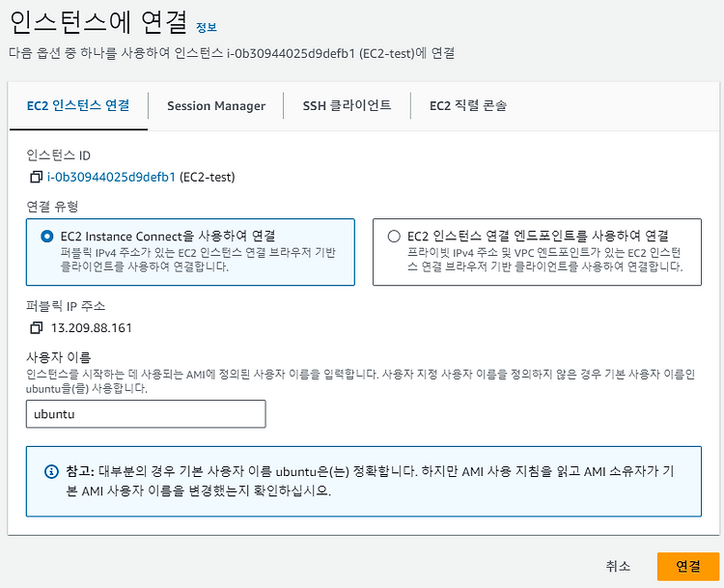This screenshot has width=724, height=588.
Task: Open the SSH 클라이언트 tab
Action: tap(347, 106)
